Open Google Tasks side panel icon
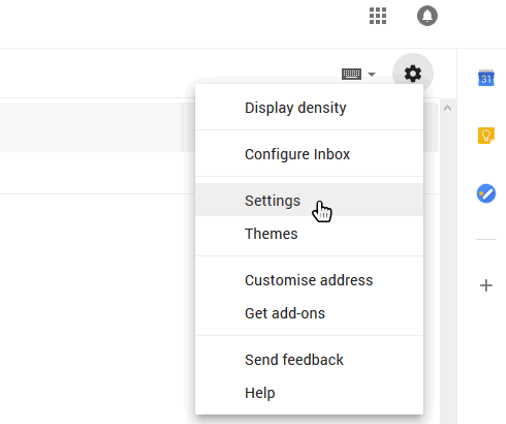This screenshot has width=506, height=424. click(x=486, y=193)
